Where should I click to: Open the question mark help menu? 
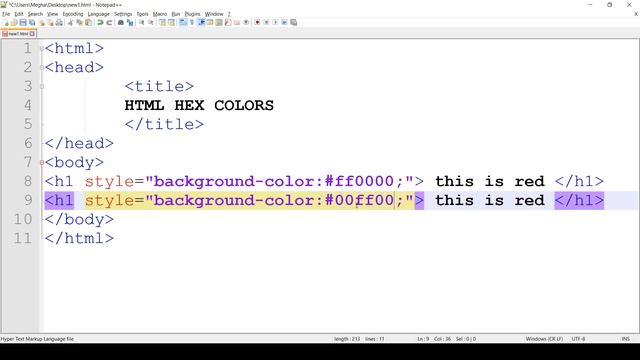point(229,14)
